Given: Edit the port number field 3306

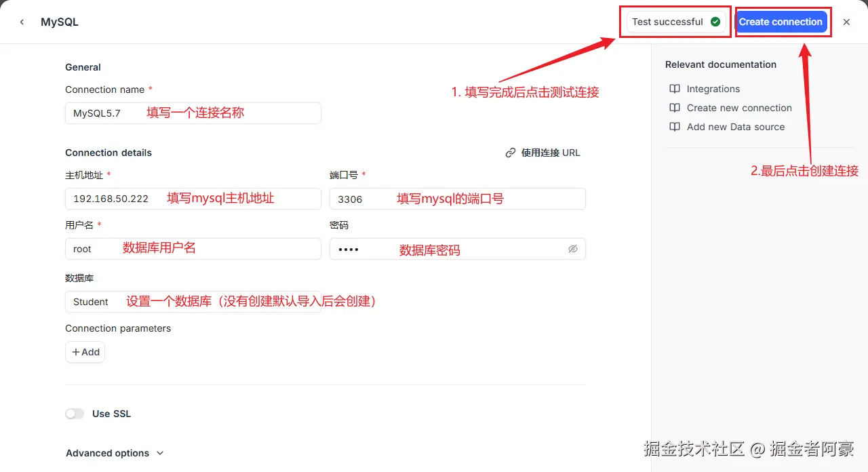Looking at the screenshot, I should (458, 199).
